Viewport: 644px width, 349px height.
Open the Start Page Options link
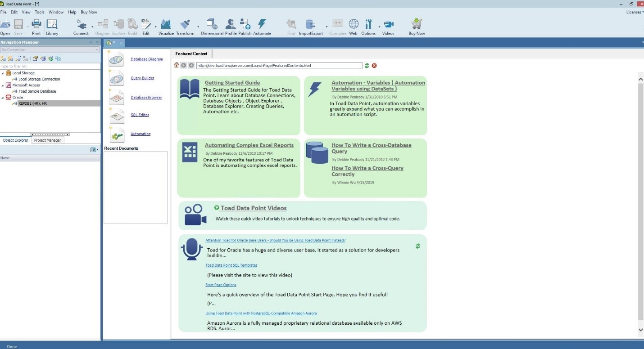coord(221,285)
